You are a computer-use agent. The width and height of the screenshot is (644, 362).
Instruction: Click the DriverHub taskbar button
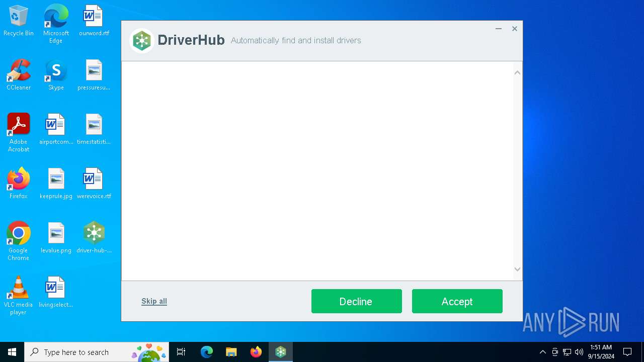(281, 352)
